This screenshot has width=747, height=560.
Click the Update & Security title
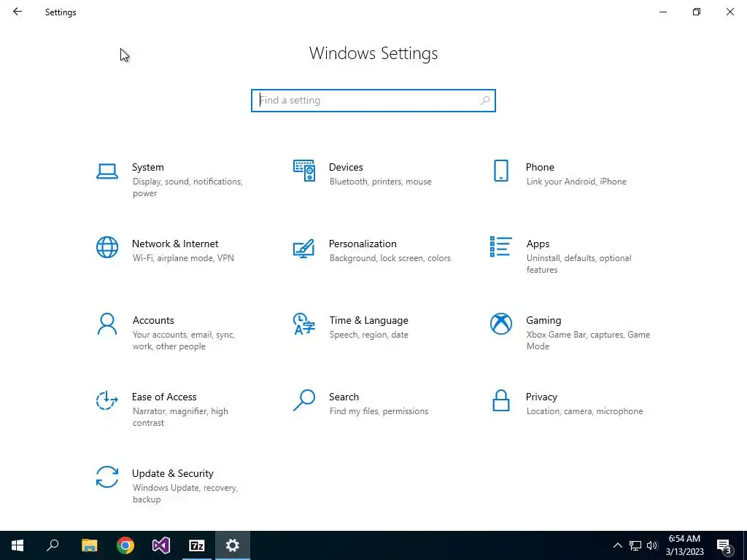click(x=172, y=473)
